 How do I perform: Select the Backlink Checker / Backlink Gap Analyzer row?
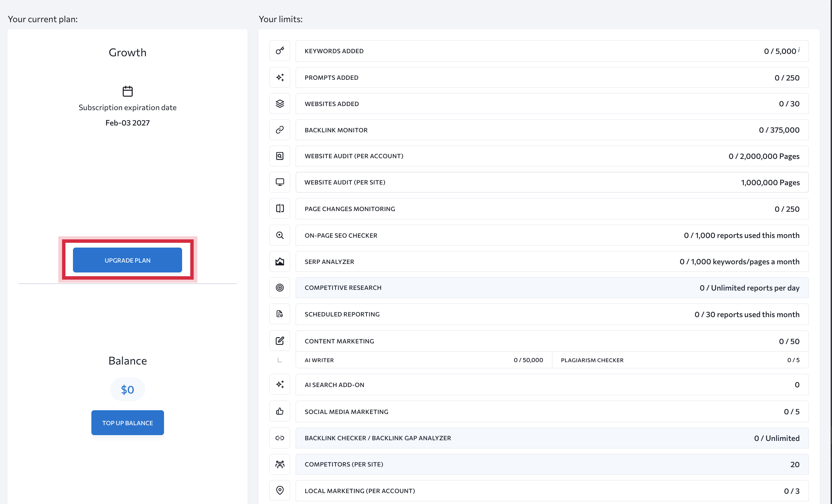[552, 438]
